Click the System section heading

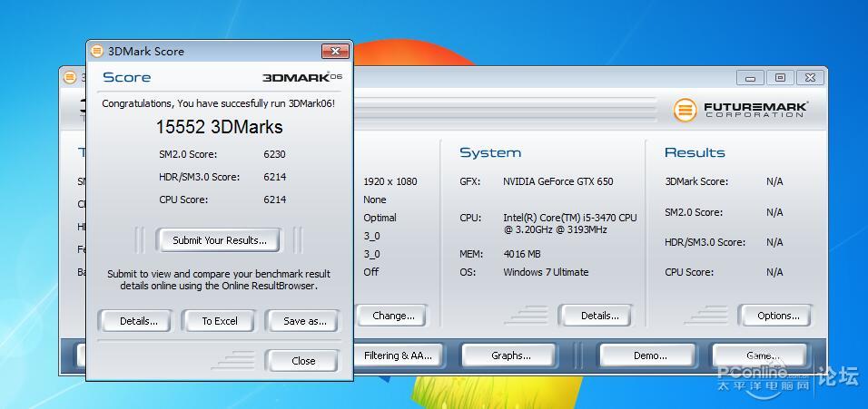pyautogui.click(x=490, y=152)
